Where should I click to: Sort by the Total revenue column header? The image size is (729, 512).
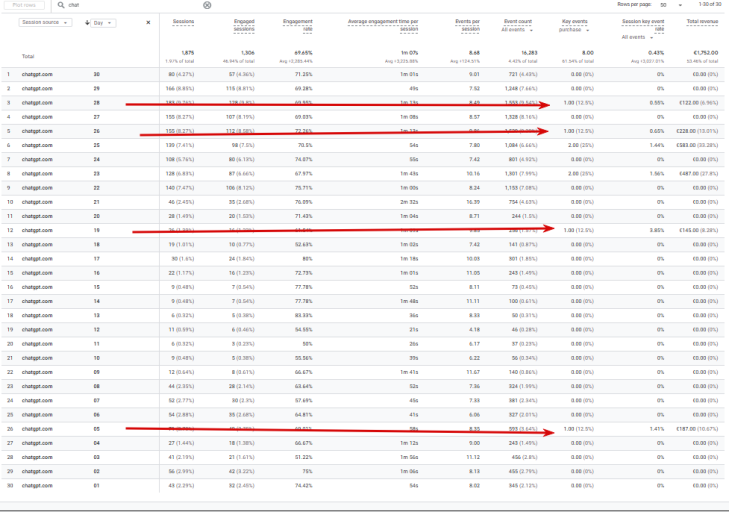click(x=702, y=22)
